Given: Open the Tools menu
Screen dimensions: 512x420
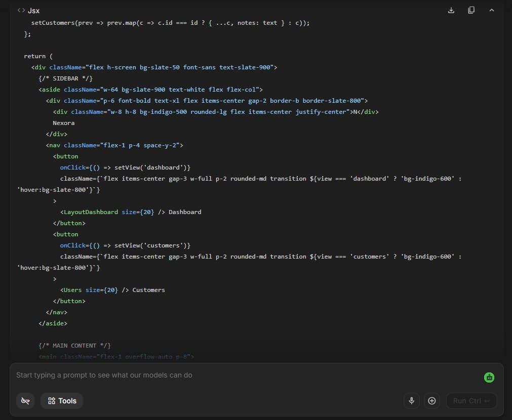Looking at the screenshot, I should coord(62,401).
